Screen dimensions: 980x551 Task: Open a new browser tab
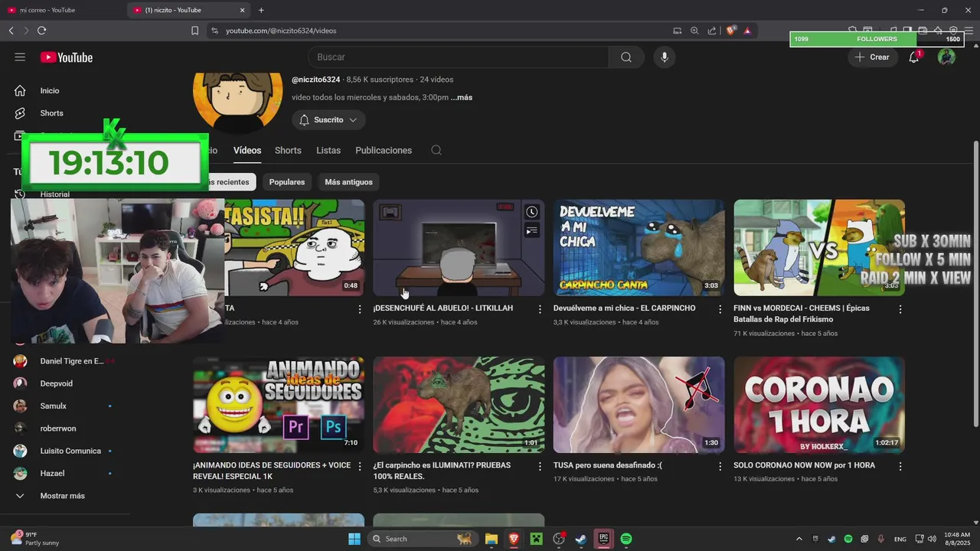(261, 10)
